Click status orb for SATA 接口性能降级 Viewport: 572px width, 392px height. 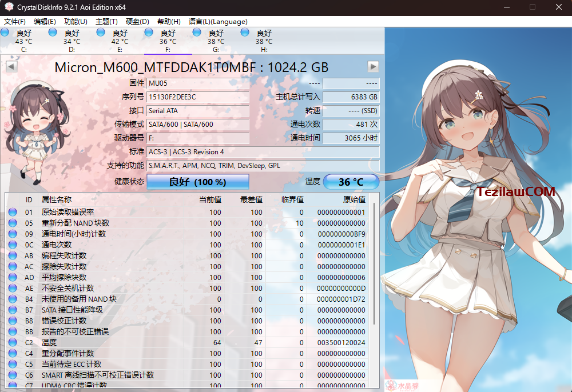13,310
